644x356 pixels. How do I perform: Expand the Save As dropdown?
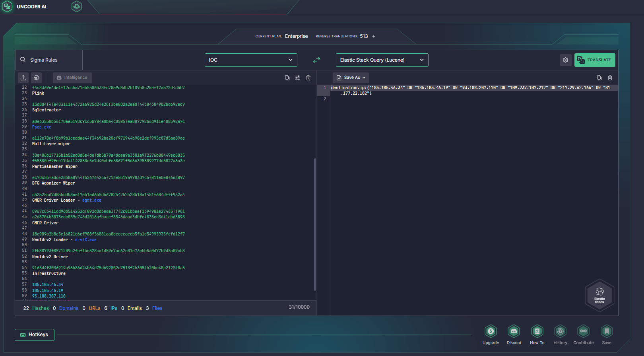click(351, 78)
